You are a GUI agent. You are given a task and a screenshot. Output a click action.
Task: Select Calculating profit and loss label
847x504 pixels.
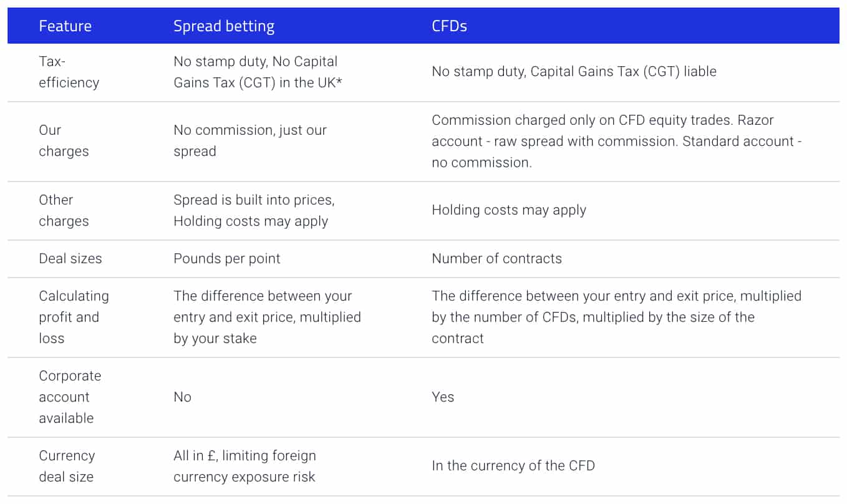pyautogui.click(x=74, y=317)
